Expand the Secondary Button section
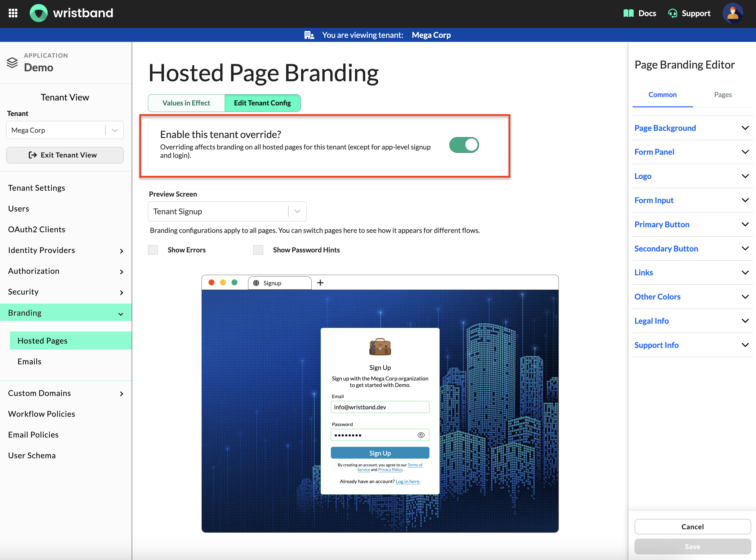This screenshot has height=560, width=756. [x=692, y=248]
